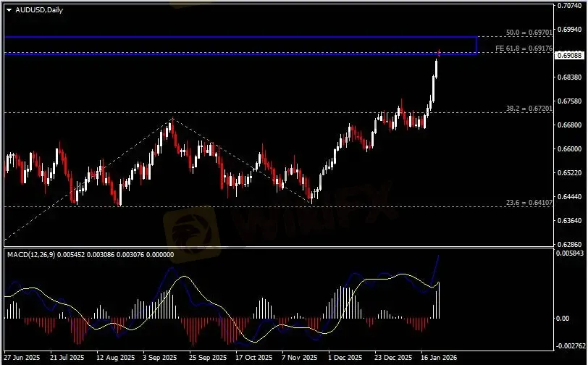Click price scale value 0.67580
Viewport: 588px width, 365px height.
[x=570, y=101]
